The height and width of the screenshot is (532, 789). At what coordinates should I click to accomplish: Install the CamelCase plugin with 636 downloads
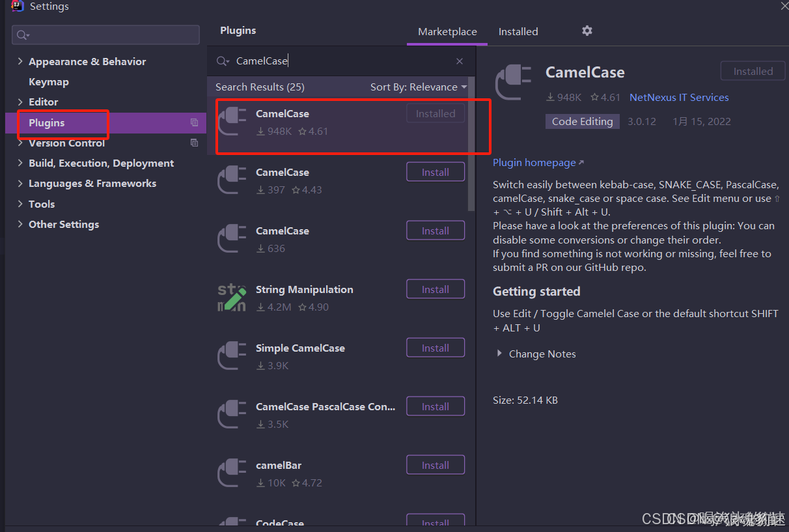click(436, 231)
